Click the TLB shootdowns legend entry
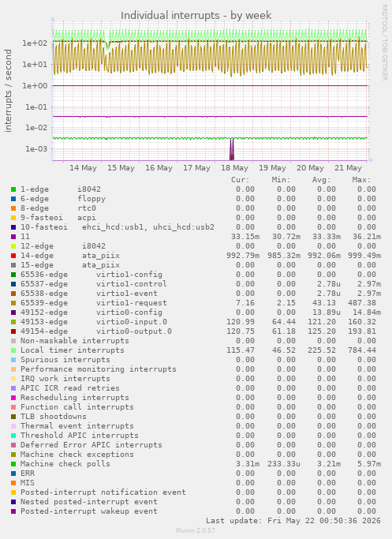This screenshot has width=392, height=539. tap(54, 416)
